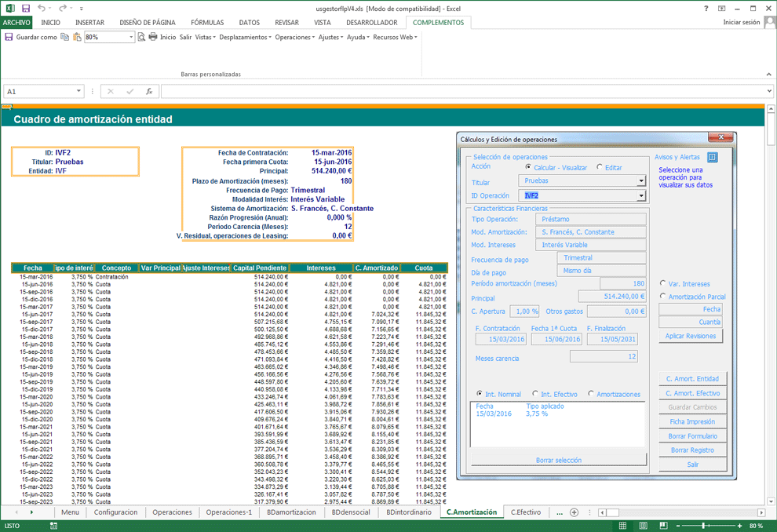777x532 pixels.
Task: Expand the Name Box dropdown arrow
Action: (78, 91)
